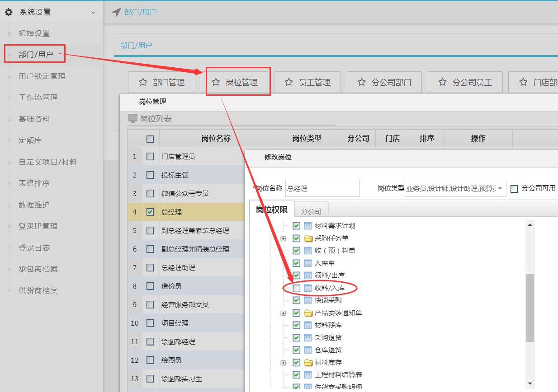
Task: Click the gear icon beside 系统设置
Action: pos(9,12)
